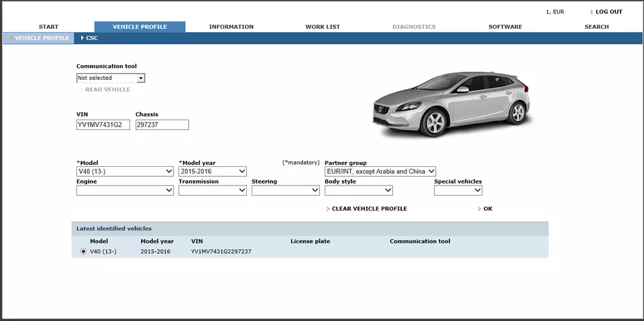This screenshot has height=321, width=644.
Task: Open the Steering dropdown
Action: 286,190
